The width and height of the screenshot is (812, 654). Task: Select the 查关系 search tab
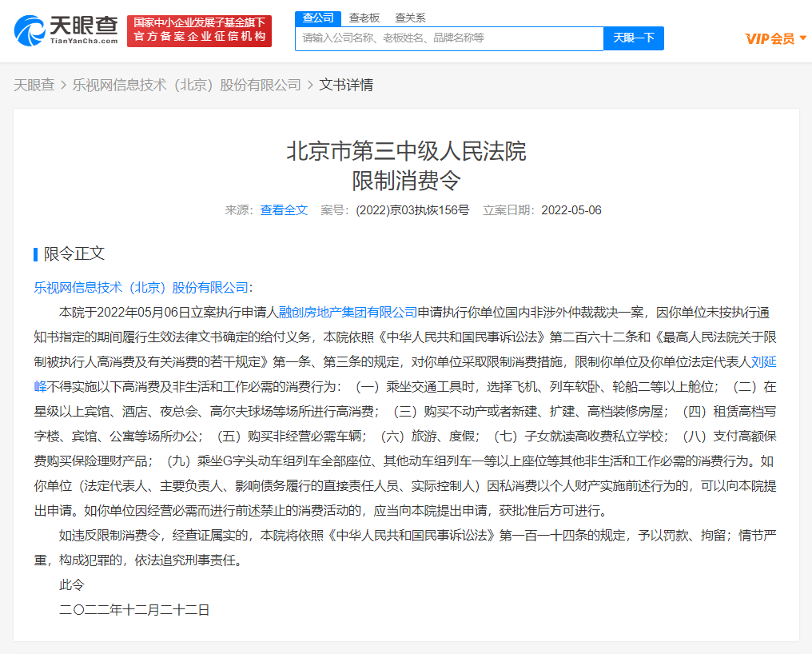tap(410, 18)
